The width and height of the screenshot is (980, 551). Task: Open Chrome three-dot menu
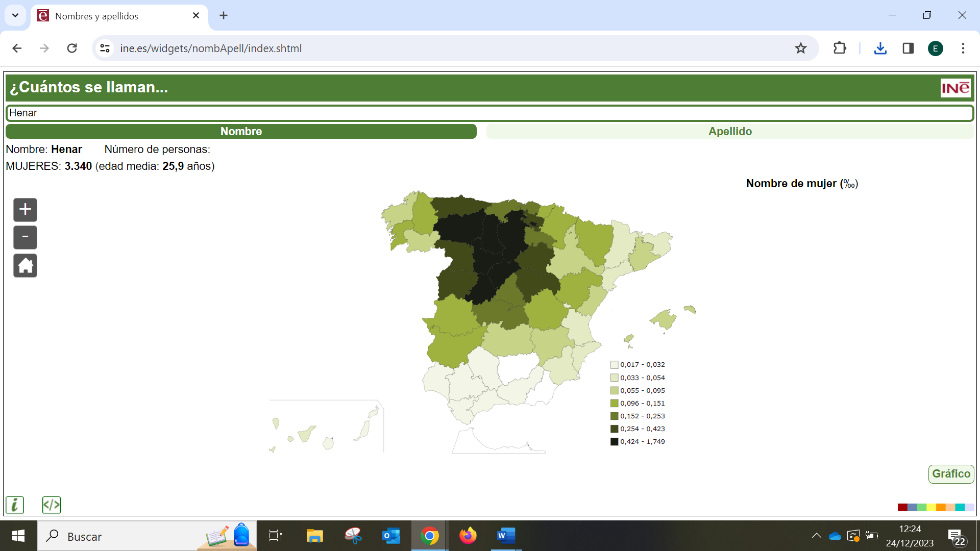(x=963, y=48)
